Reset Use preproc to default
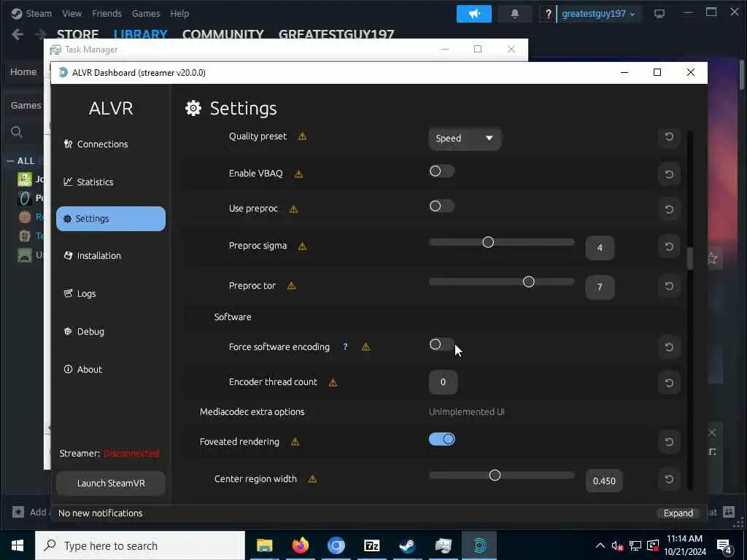 click(669, 209)
